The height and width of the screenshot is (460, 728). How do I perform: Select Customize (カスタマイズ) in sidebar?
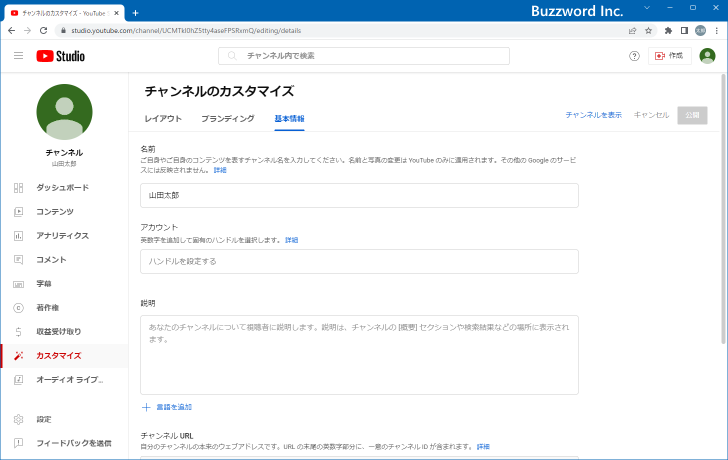[x=65, y=356]
